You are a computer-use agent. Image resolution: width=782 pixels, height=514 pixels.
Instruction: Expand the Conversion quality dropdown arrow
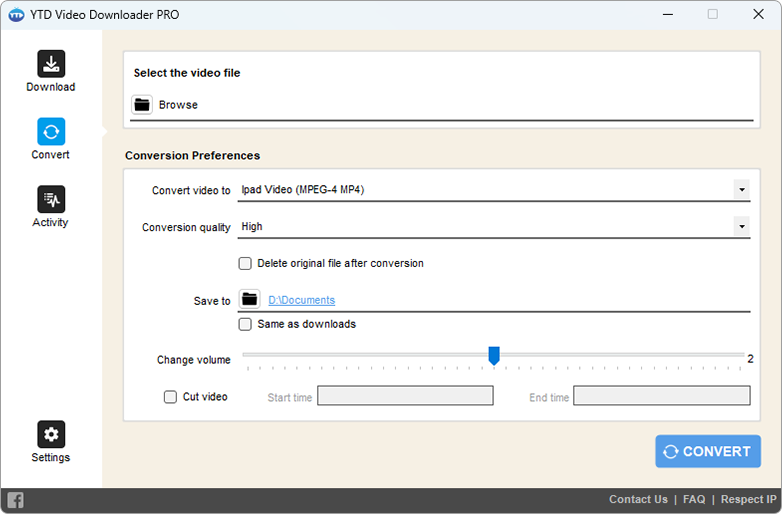(x=742, y=227)
